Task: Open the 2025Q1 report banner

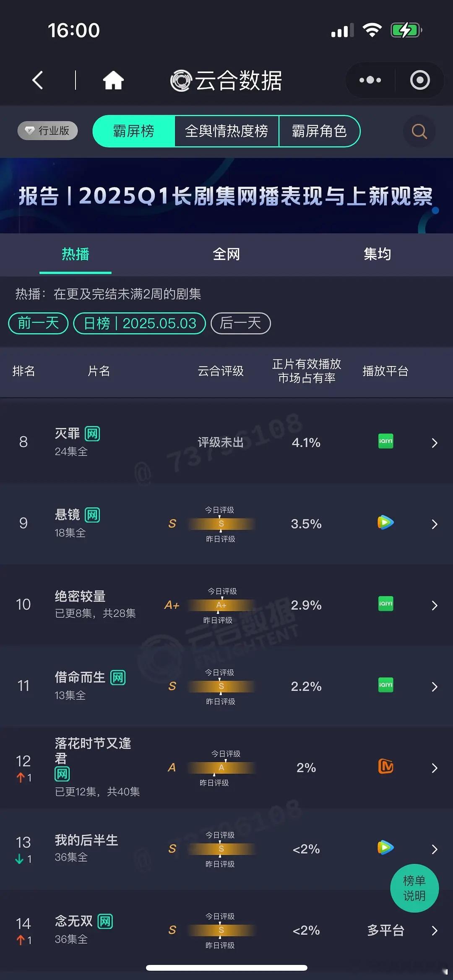Action: point(226,195)
